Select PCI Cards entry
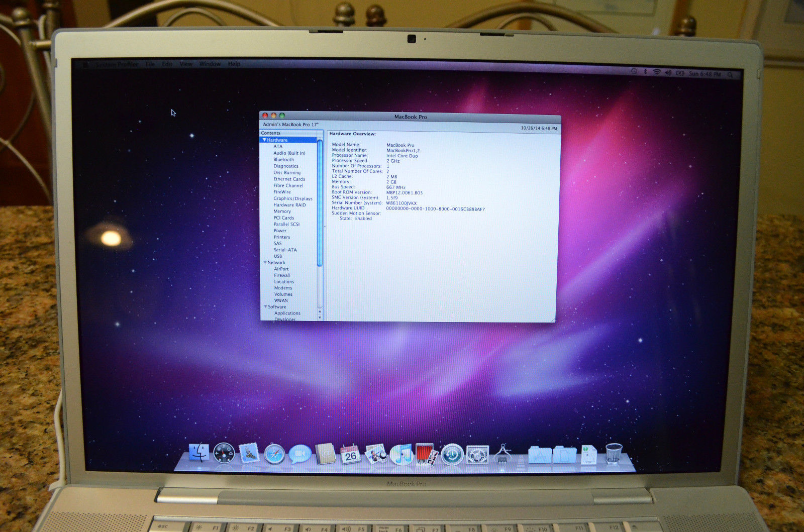The height and width of the screenshot is (532, 804). coord(284,218)
